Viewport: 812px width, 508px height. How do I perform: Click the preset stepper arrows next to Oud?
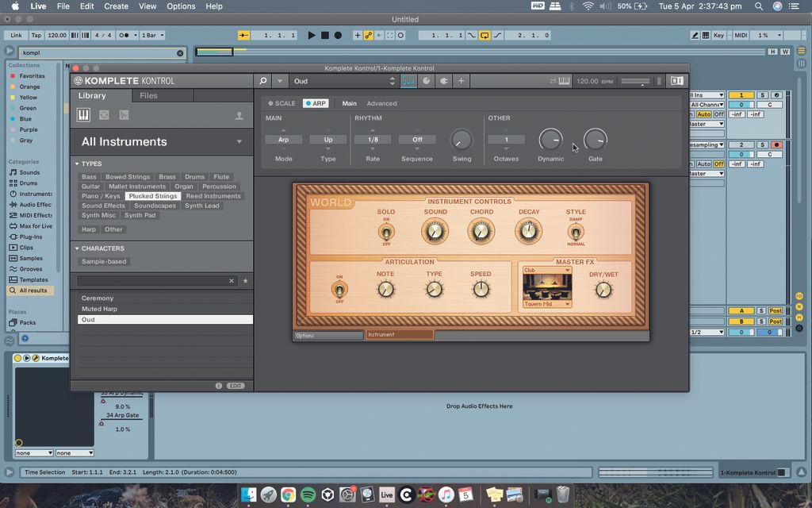tap(392, 80)
